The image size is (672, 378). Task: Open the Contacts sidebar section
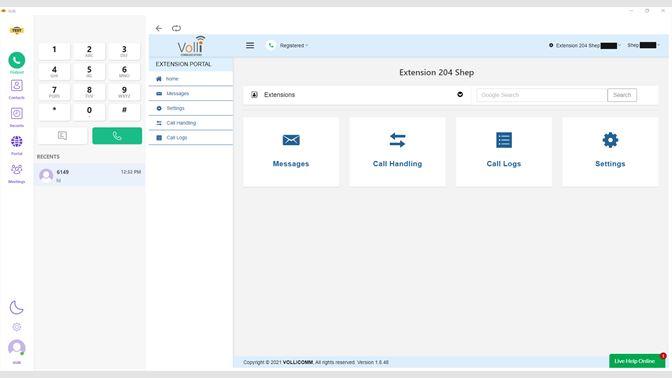(17, 89)
